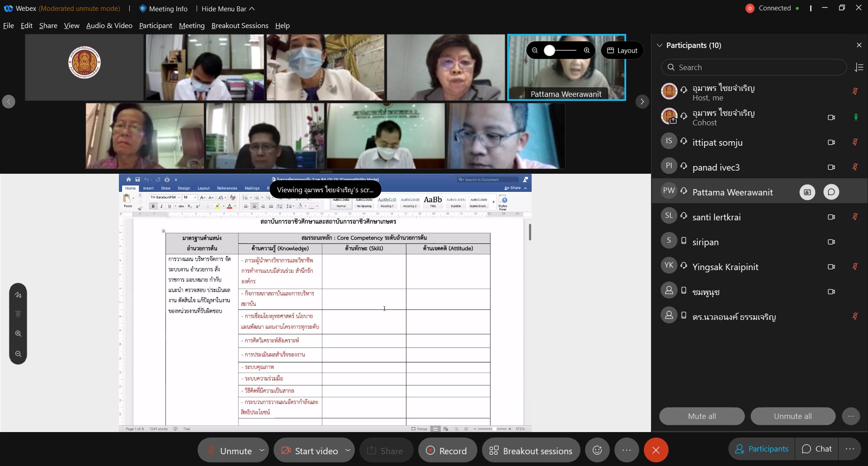Adjust the video thumbnail size slider
868x466 pixels.
(549, 51)
